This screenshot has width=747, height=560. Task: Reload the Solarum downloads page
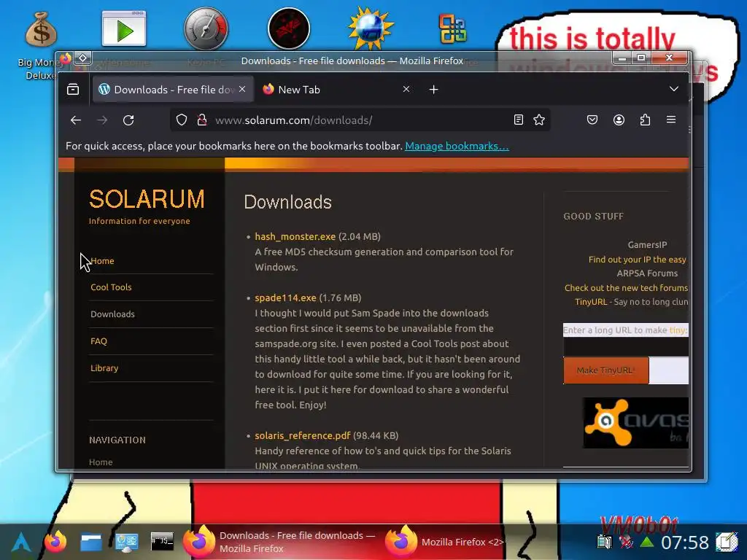point(128,120)
